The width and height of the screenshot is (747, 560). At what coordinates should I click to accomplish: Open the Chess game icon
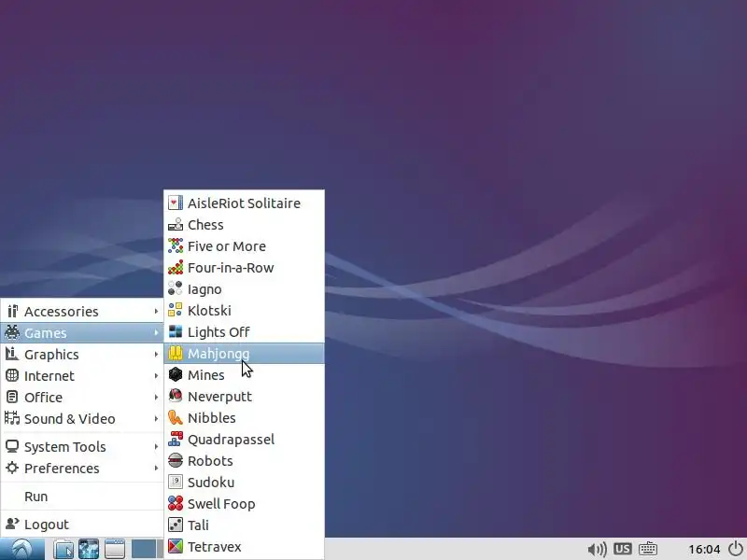(176, 225)
